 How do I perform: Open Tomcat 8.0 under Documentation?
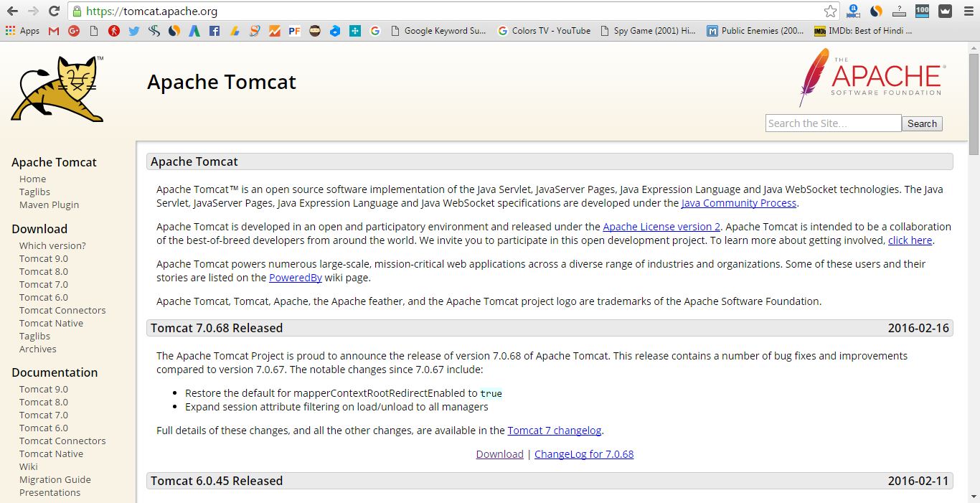[44, 402]
